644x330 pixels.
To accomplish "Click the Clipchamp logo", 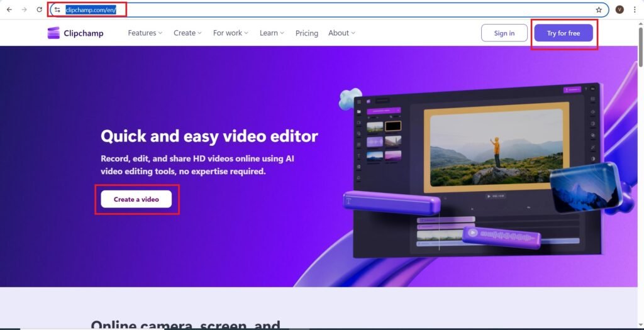I will (75, 33).
